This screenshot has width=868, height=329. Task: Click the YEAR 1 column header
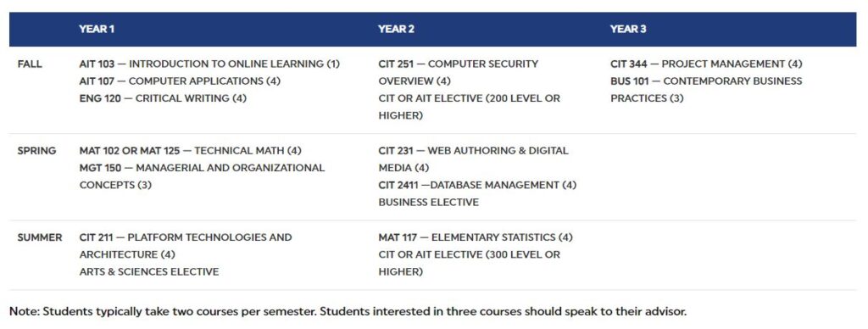97,30
